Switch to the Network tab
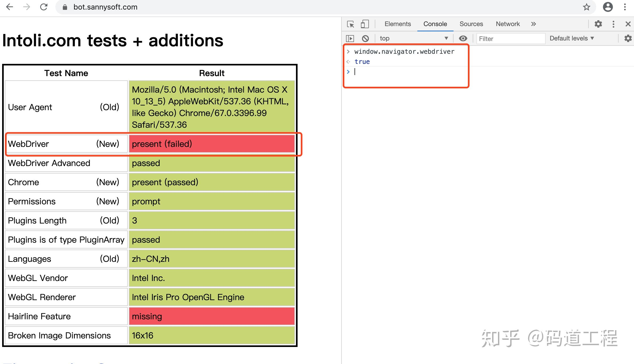This screenshot has height=364, width=634. tap(508, 24)
